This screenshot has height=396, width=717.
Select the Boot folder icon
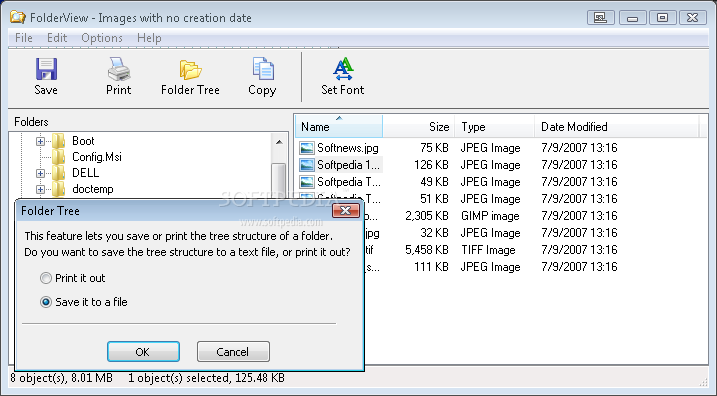click(x=59, y=141)
